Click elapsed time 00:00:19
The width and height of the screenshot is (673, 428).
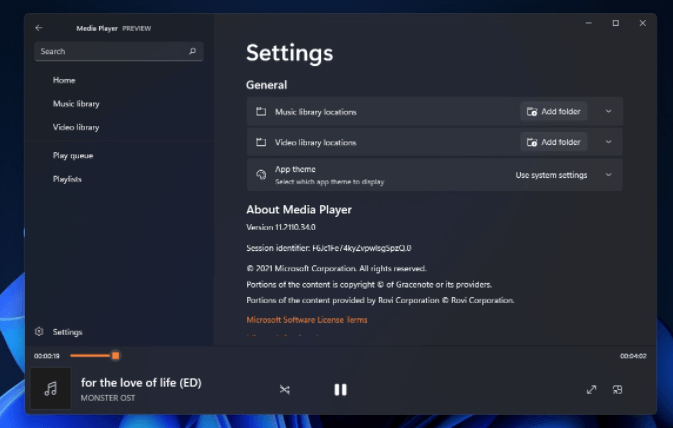tap(47, 356)
